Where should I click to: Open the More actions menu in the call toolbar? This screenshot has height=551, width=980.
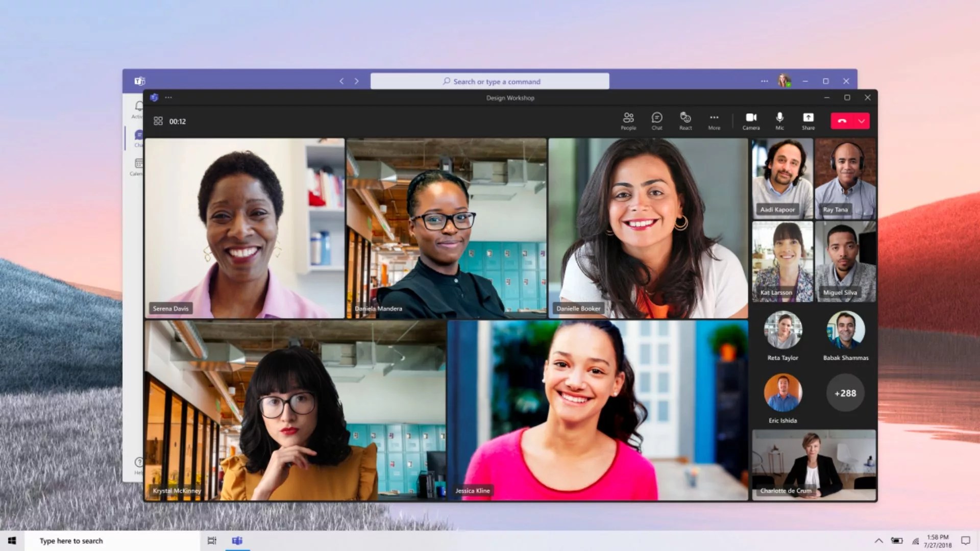[714, 121]
